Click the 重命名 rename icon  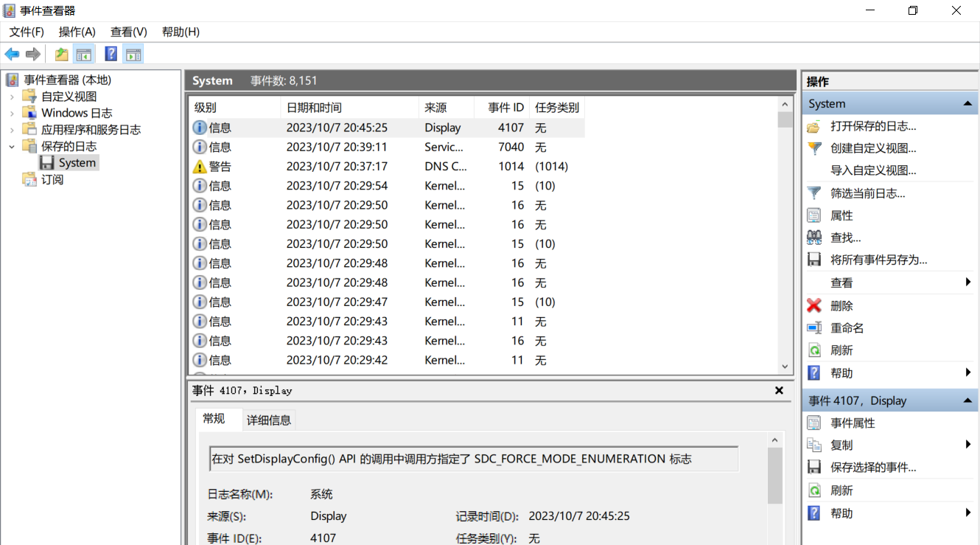pos(814,328)
